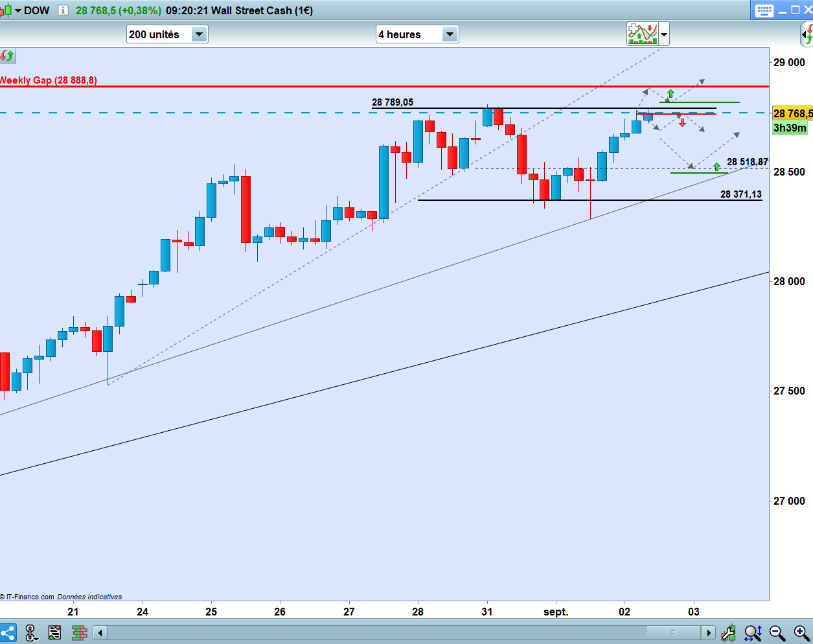Image resolution: width=813 pixels, height=644 pixels.
Task: Open the chart list panel icon
Action: coord(54,632)
